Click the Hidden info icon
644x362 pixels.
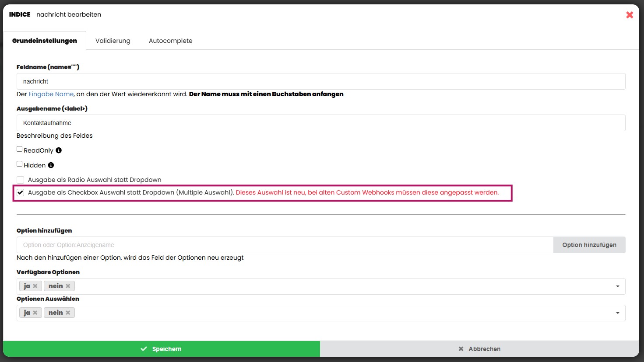(51, 165)
